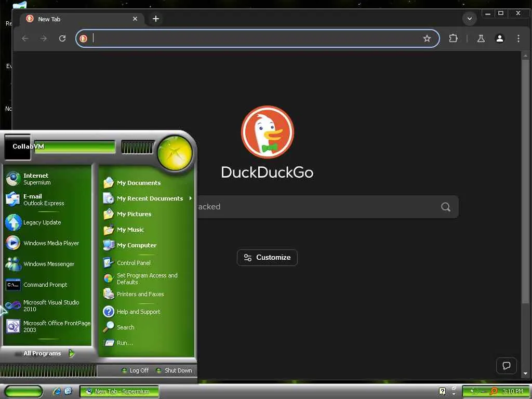Launch Outlook Express E-mail entry
Image resolution: width=532 pixels, height=399 pixels.
(47, 199)
